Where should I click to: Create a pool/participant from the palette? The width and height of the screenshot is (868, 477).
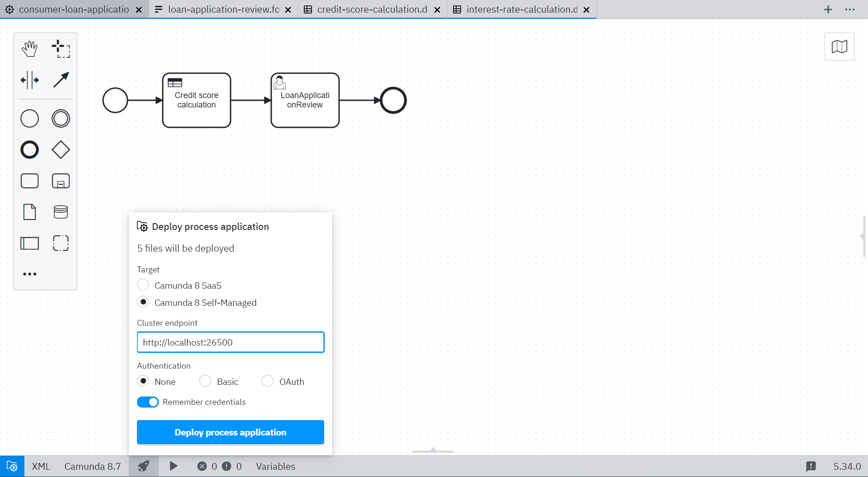point(29,243)
